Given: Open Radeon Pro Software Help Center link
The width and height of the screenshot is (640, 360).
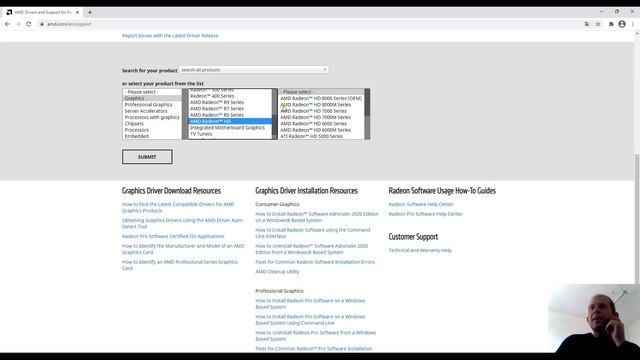Looking at the screenshot, I should click(425, 214).
